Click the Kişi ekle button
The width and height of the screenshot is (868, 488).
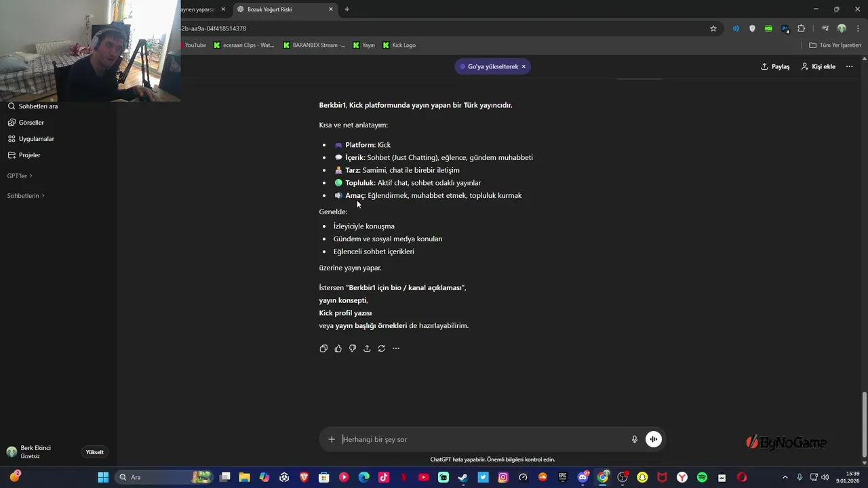[818, 66]
